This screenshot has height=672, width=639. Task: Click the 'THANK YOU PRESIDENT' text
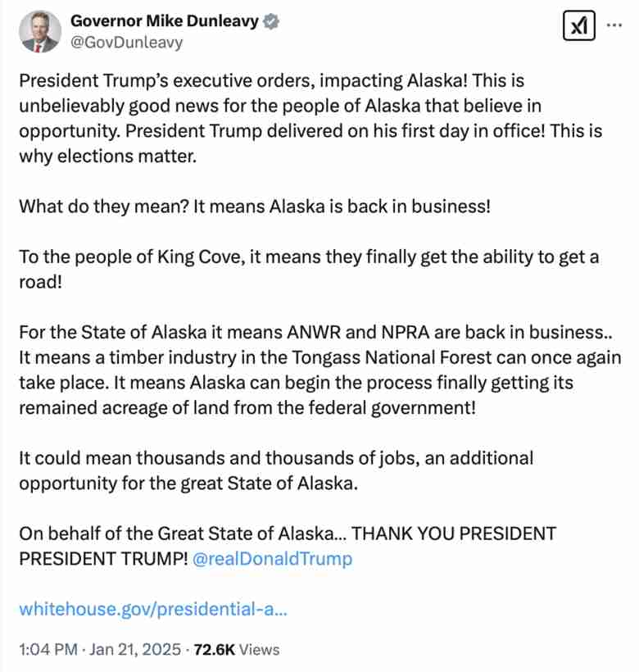(x=455, y=534)
